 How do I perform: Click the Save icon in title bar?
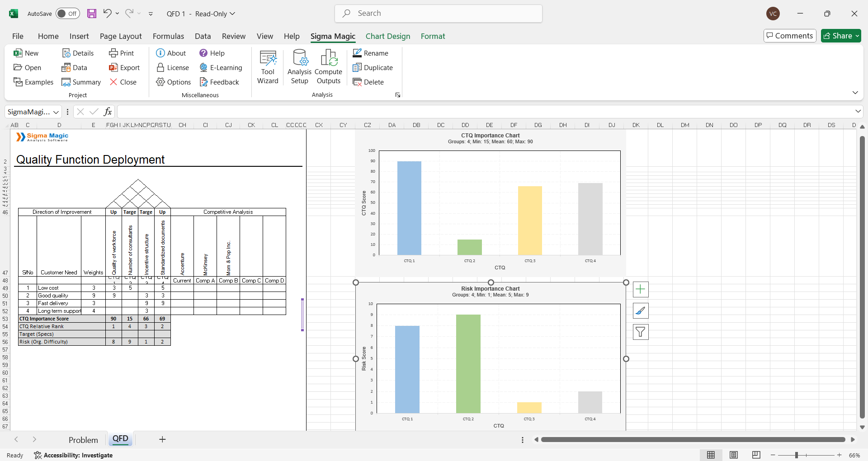pos(92,14)
